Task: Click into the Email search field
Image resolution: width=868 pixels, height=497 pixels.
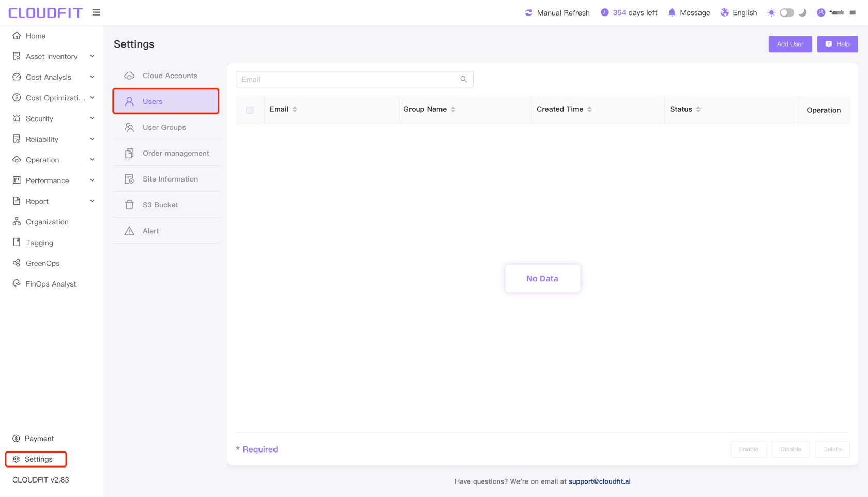Action: tap(355, 79)
